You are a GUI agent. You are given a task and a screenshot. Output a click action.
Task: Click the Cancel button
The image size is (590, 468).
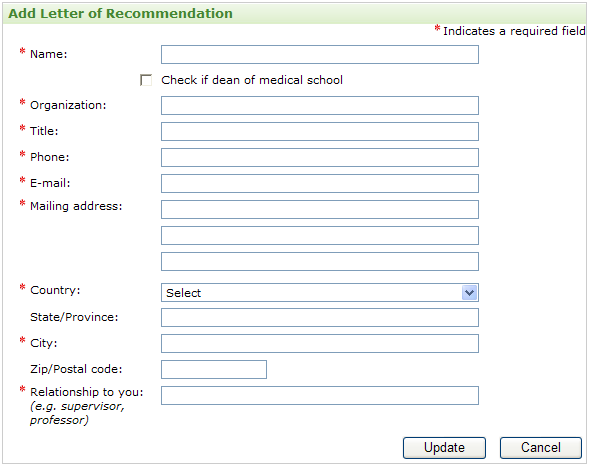[541, 448]
